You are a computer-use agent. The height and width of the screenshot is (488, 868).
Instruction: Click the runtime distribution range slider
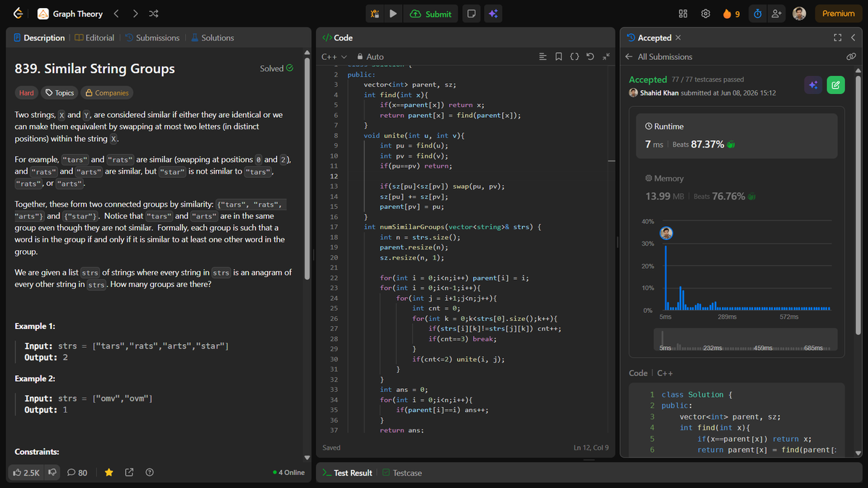pyautogui.click(x=745, y=340)
